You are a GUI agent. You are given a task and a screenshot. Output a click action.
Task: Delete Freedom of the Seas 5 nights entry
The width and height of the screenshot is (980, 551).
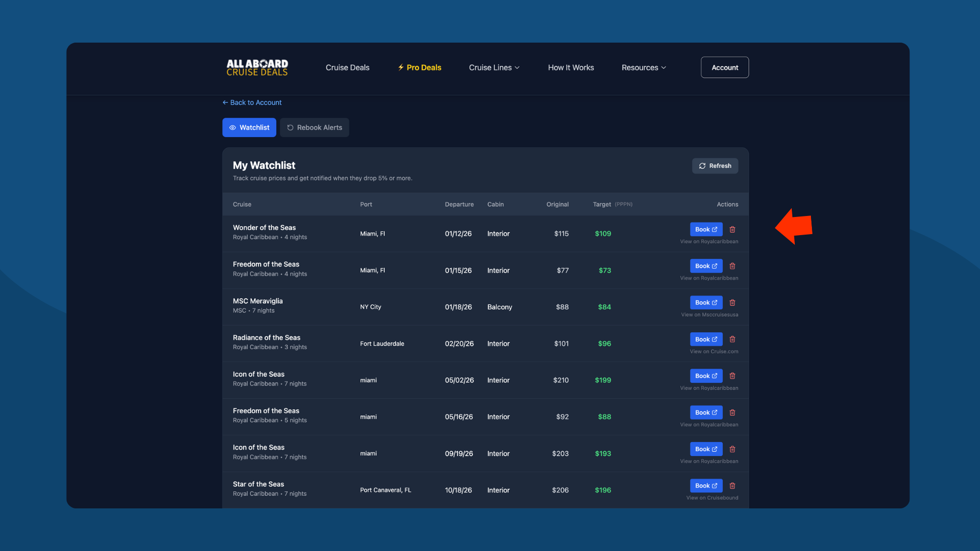732,412
